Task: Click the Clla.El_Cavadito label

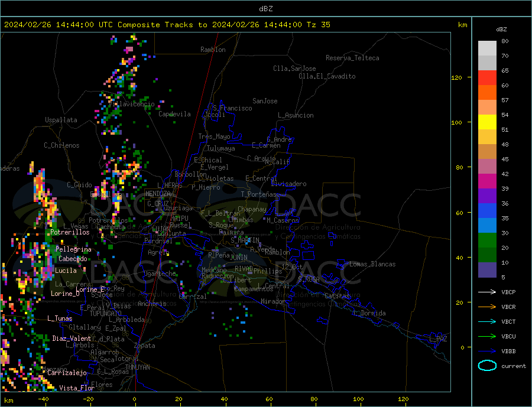Action: pos(327,76)
